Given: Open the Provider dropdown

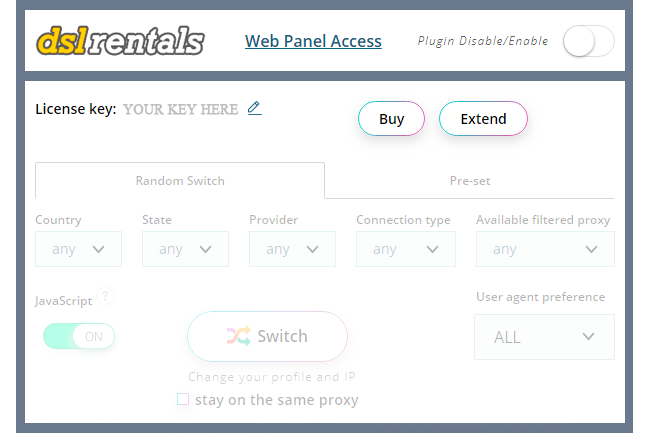Looking at the screenshot, I should [x=292, y=249].
